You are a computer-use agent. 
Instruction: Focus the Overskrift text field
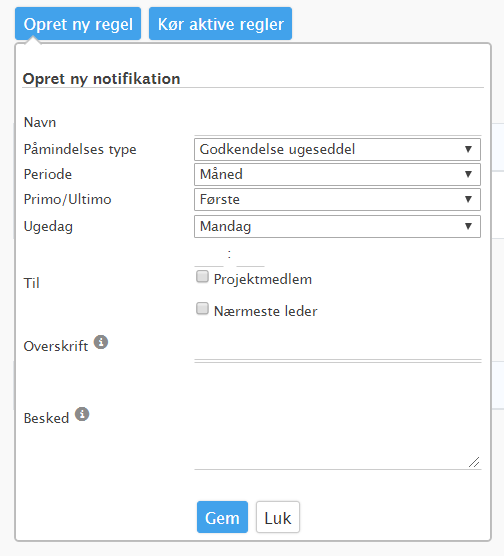(338, 348)
